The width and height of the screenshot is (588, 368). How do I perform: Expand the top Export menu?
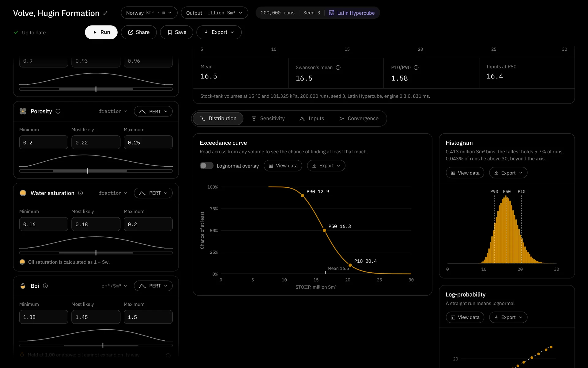click(219, 32)
